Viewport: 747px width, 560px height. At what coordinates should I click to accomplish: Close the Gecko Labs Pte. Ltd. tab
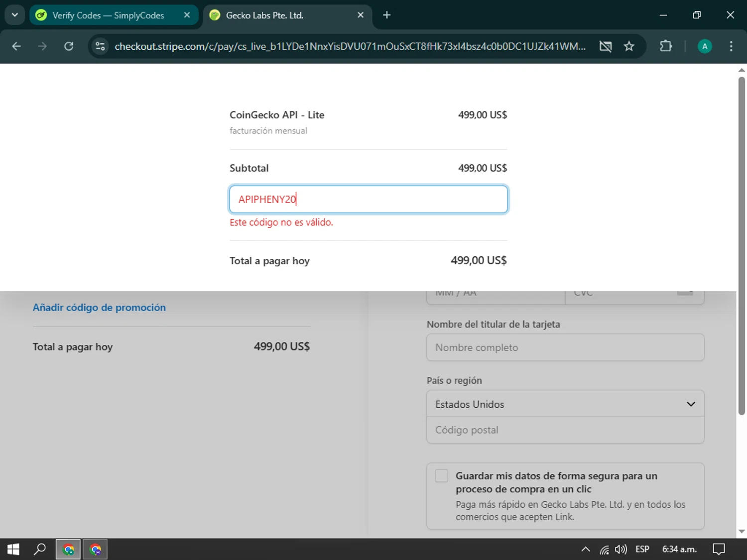point(361,15)
